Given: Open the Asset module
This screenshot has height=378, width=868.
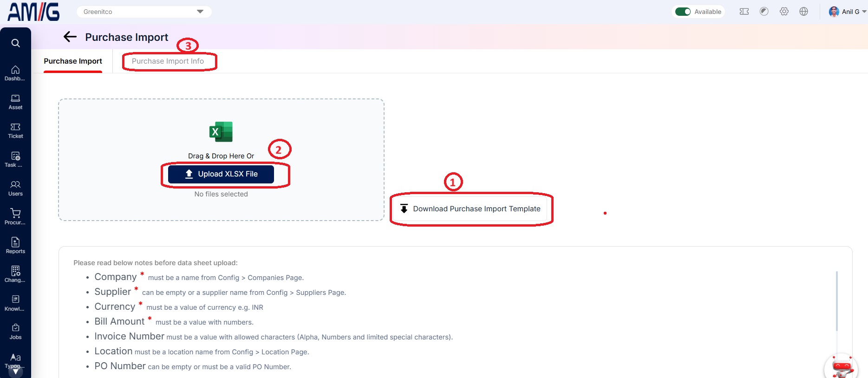Looking at the screenshot, I should [15, 102].
